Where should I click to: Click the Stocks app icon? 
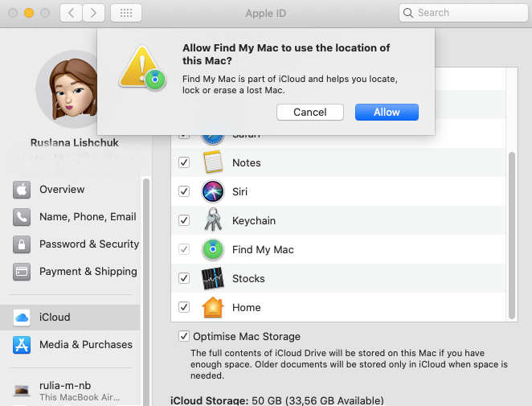pyautogui.click(x=213, y=278)
